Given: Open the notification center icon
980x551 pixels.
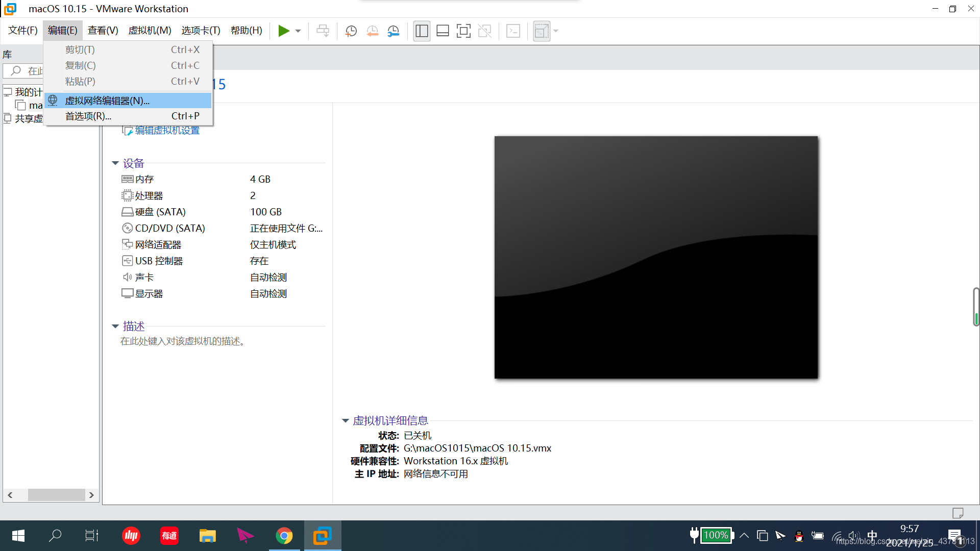Looking at the screenshot, I should pyautogui.click(x=955, y=536).
